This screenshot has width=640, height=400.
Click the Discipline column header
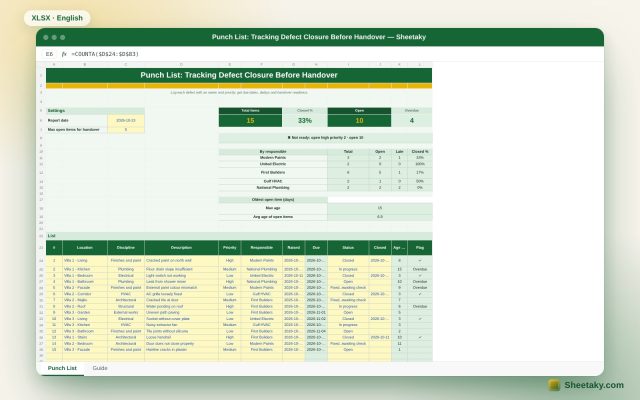(126, 247)
